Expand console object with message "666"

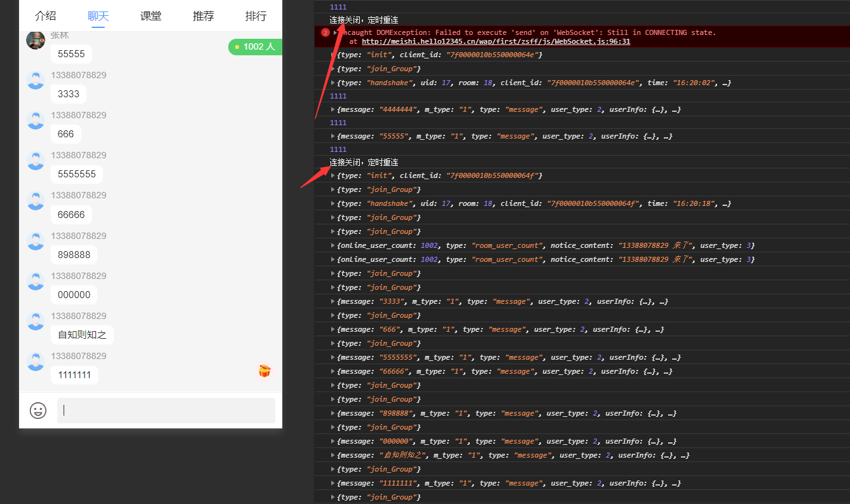click(333, 329)
